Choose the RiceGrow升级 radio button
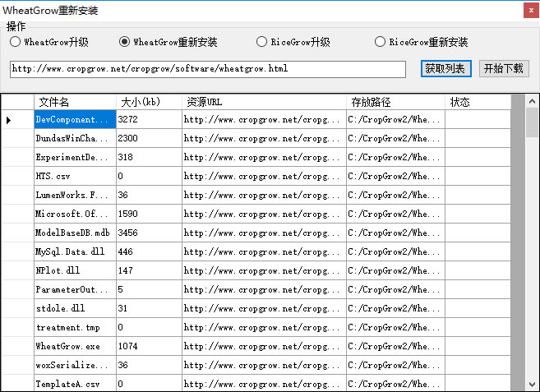The height and width of the screenshot is (392, 540). point(262,42)
